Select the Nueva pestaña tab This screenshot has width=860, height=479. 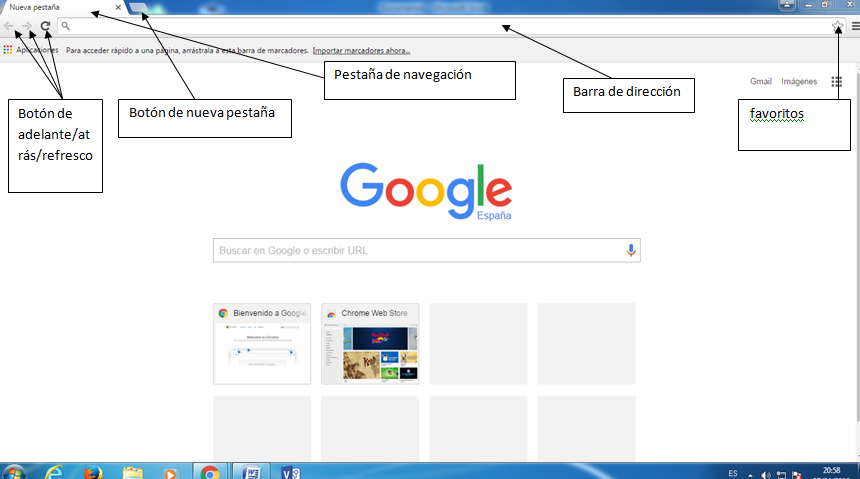[63, 7]
